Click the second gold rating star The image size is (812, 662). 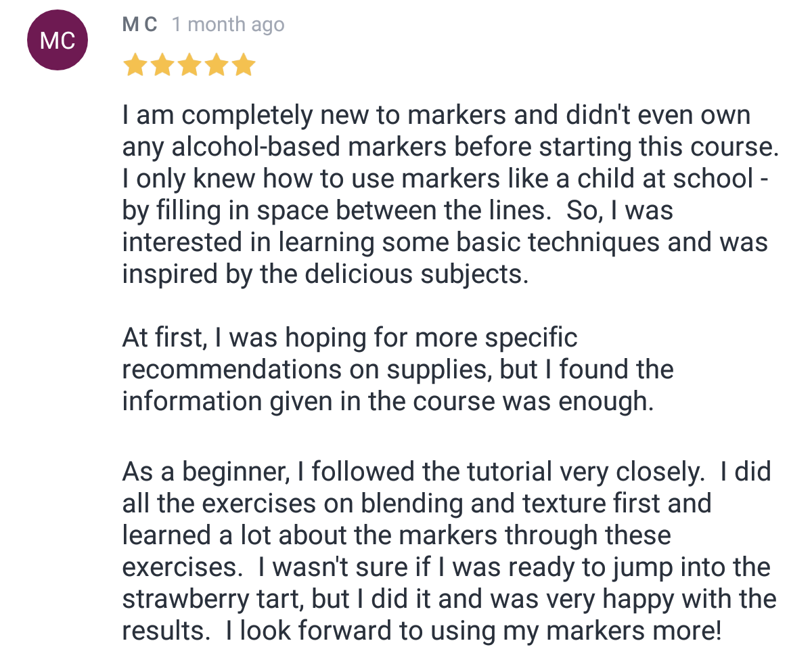162,66
